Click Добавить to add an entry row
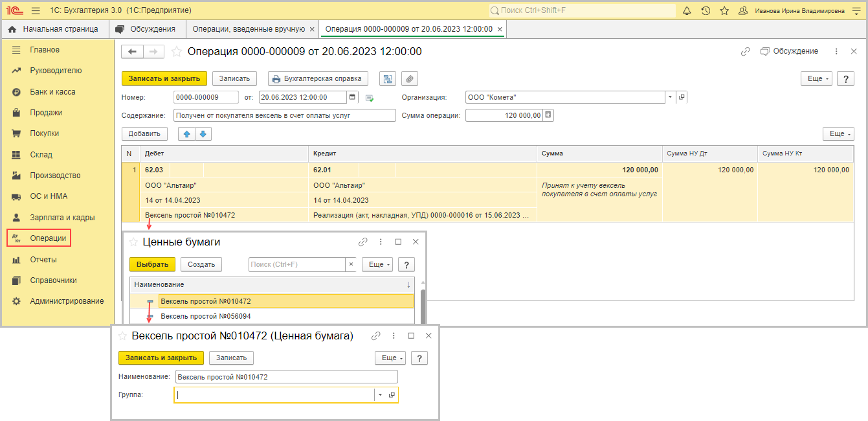The height and width of the screenshot is (421, 868). [144, 133]
